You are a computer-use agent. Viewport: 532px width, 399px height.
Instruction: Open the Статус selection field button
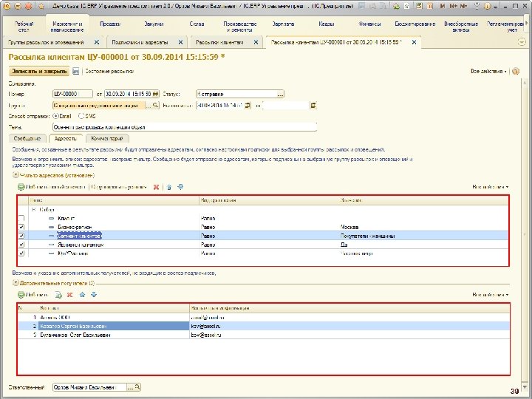coord(280,94)
